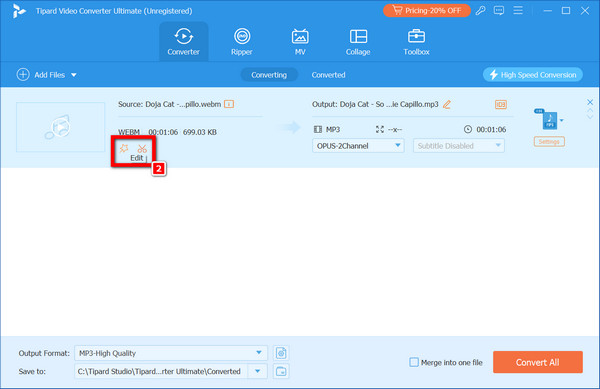Select 'WEBM' source format text
Viewport: 600px width, 389px height.
tap(129, 132)
